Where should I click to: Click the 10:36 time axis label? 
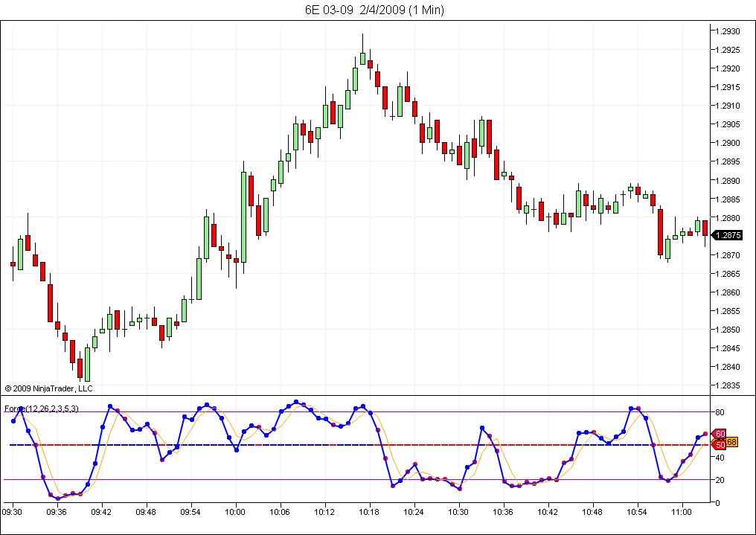[503, 513]
